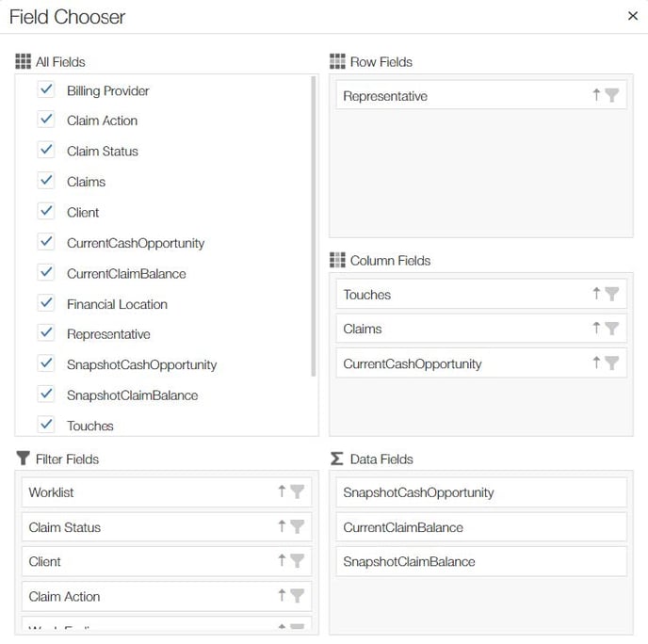
Task: Open filter dropdown for Claims column field
Action: click(x=611, y=329)
